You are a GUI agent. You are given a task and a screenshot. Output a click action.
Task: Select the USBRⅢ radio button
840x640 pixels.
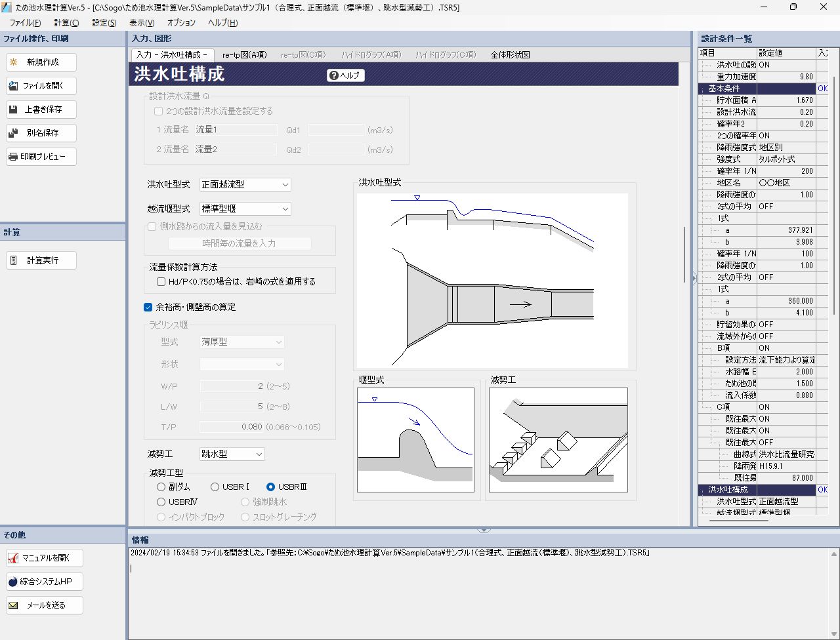(x=270, y=487)
